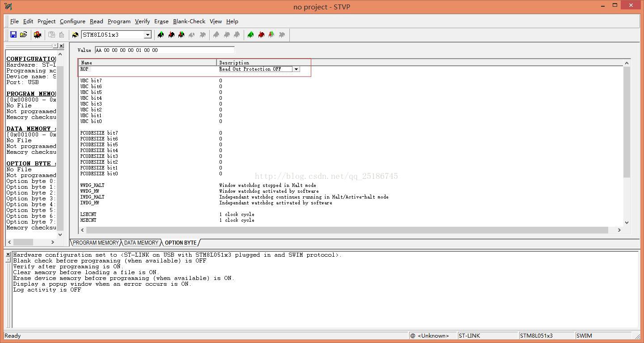644x343 pixels.
Task: Open the Configure menu
Action: [x=72, y=21]
